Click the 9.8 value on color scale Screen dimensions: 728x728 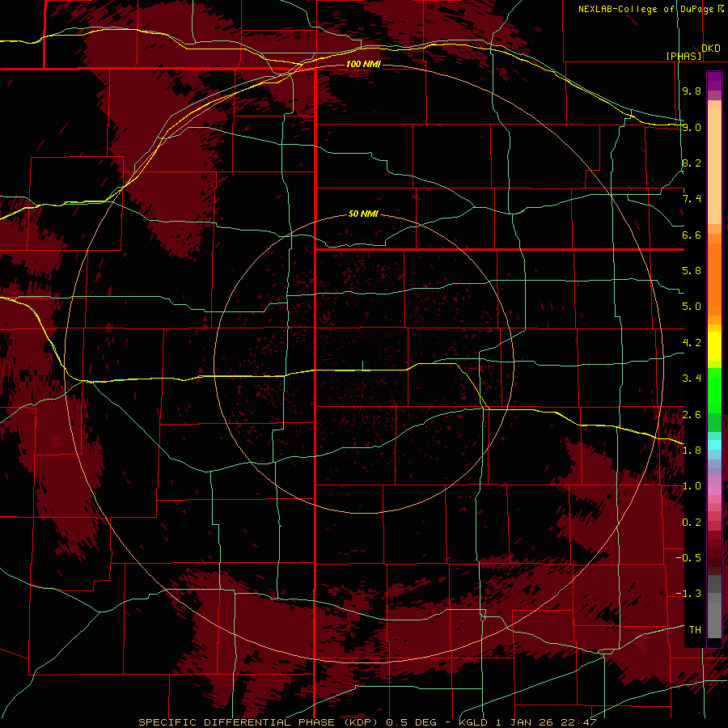point(692,91)
